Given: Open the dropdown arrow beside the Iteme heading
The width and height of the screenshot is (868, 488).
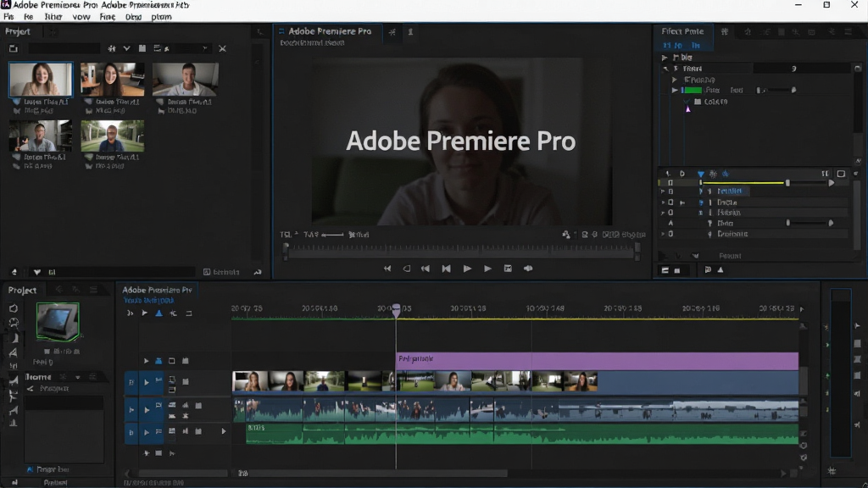Looking at the screenshot, I should 77,377.
